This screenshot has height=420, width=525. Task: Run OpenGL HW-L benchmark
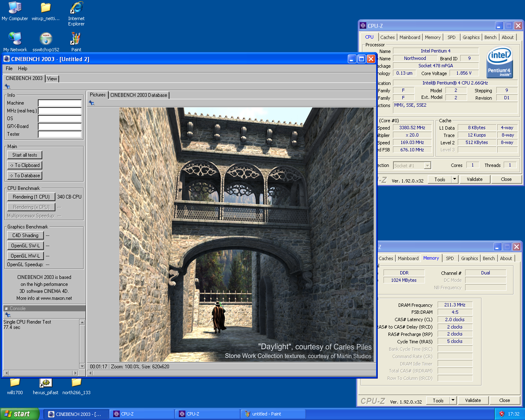tap(25, 256)
